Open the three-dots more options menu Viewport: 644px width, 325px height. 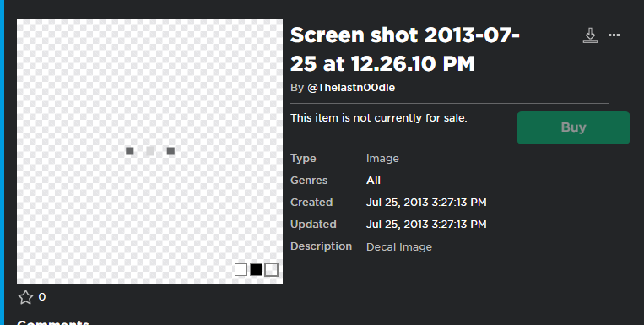[x=614, y=35]
